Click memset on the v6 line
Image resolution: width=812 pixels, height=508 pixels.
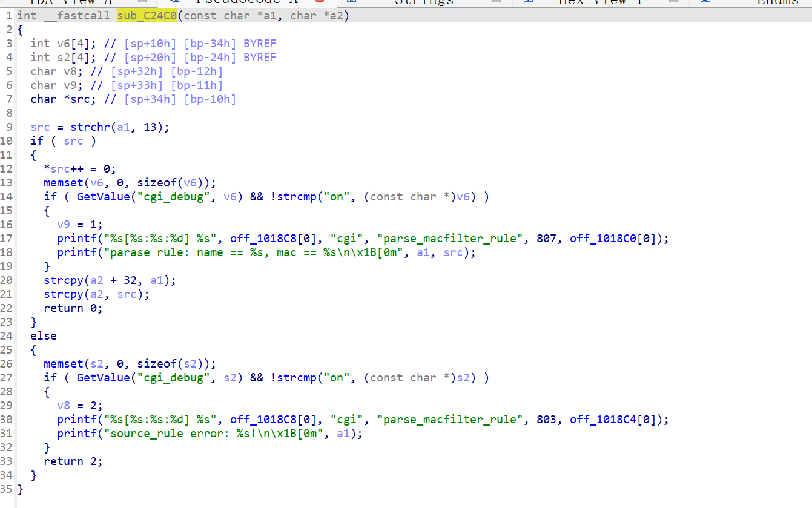64,183
